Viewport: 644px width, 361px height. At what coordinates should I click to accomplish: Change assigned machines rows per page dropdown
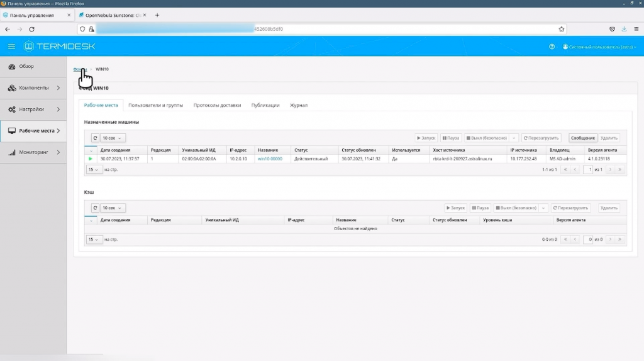point(94,170)
